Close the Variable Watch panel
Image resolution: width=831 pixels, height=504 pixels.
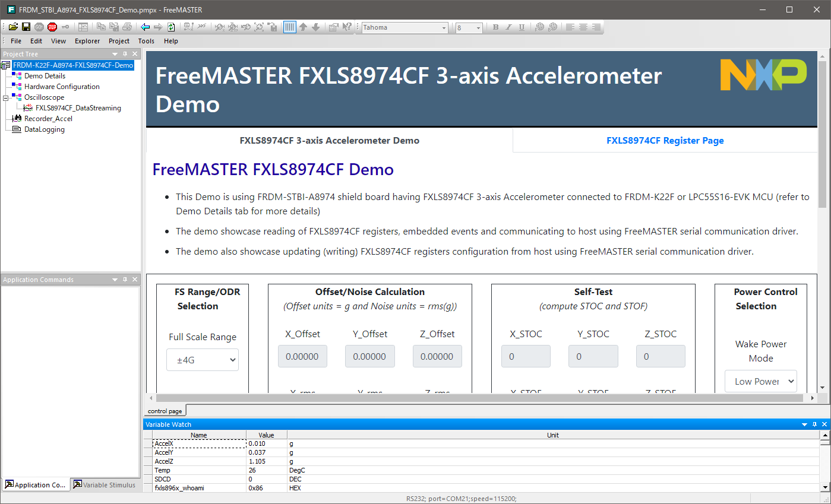point(824,424)
